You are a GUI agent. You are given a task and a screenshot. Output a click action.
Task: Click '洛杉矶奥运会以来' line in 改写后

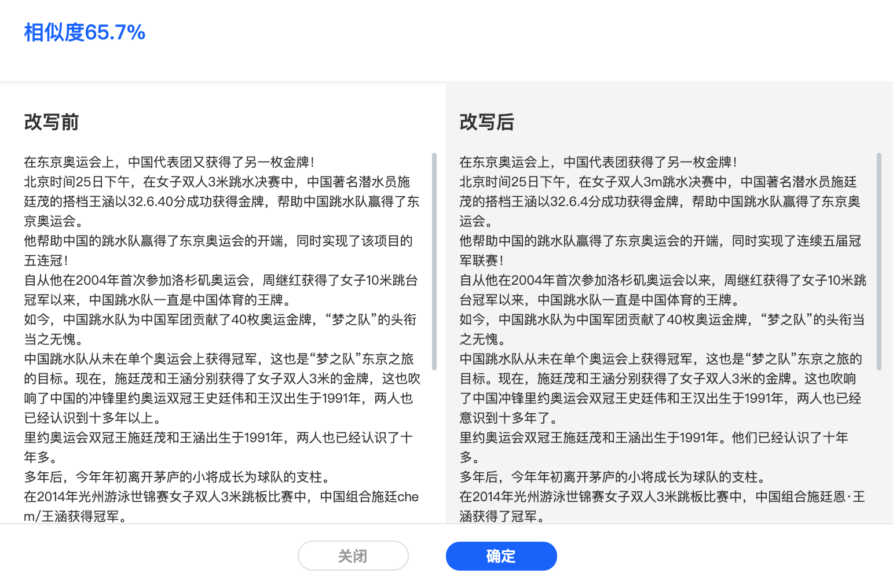(663, 280)
